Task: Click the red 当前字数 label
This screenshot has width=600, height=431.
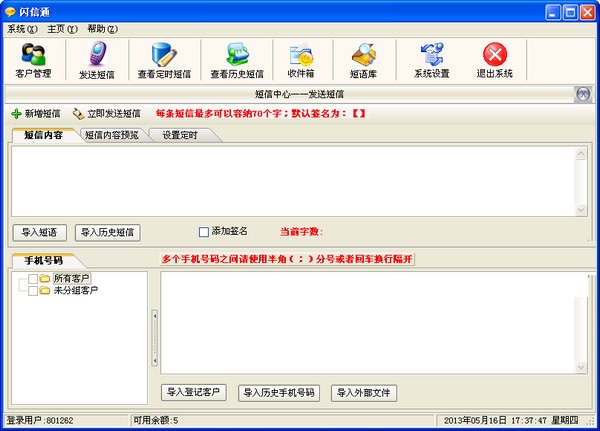Action: (x=301, y=232)
